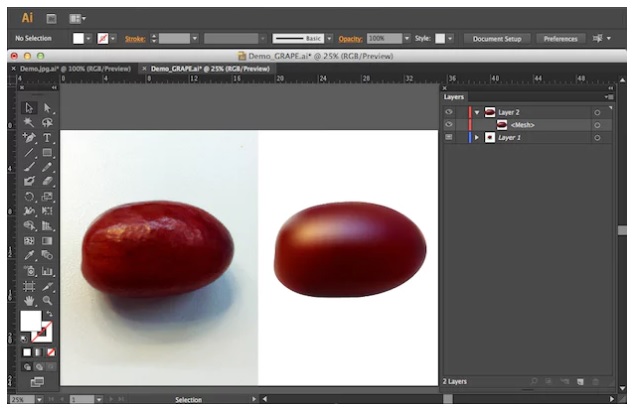Image resolution: width=633 pixels, height=412 pixels.
Task: Set Gradient mode under the swatches
Action: 39,352
